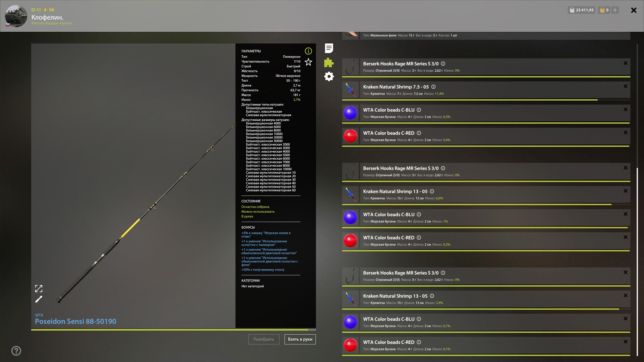Click the green info icon beside ПАРАМЕТРЫ

(x=308, y=51)
